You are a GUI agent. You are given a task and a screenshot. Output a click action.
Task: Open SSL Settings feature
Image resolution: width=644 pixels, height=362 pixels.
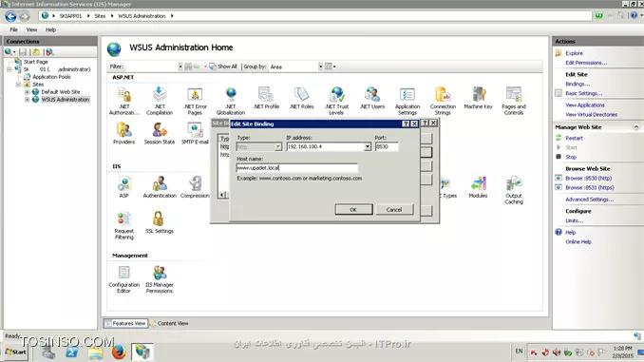160,222
